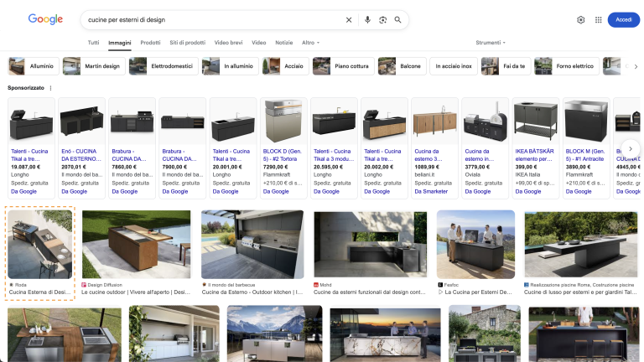Click the Accedi sign-in button
Screen dimensions: 644x362
(x=623, y=20)
